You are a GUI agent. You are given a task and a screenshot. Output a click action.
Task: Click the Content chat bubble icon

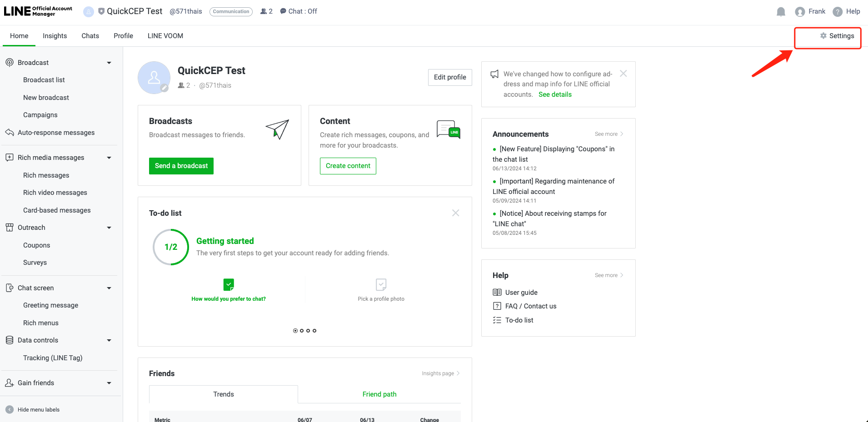pos(449,129)
